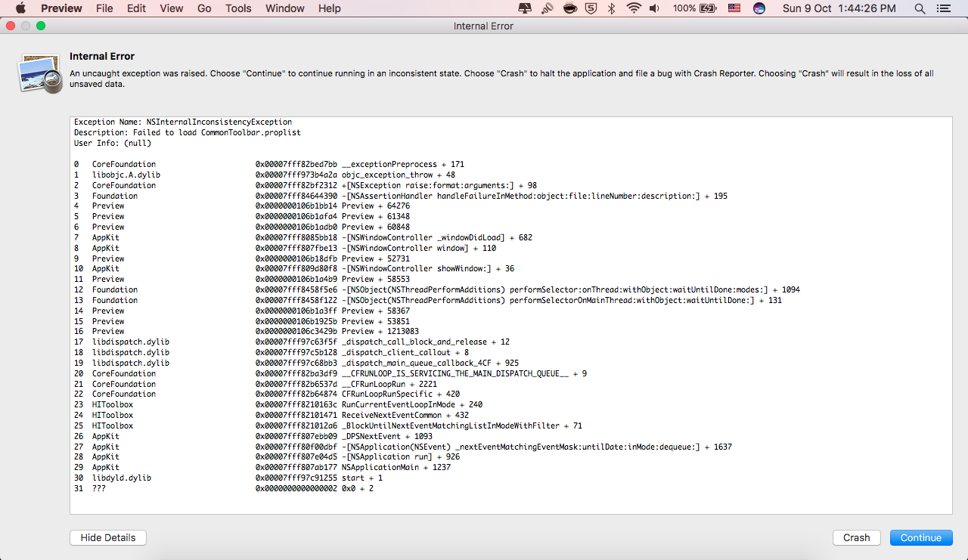Click the '[NSApplication run] + 926' line
This screenshot has width=968, height=560.
pos(267,456)
